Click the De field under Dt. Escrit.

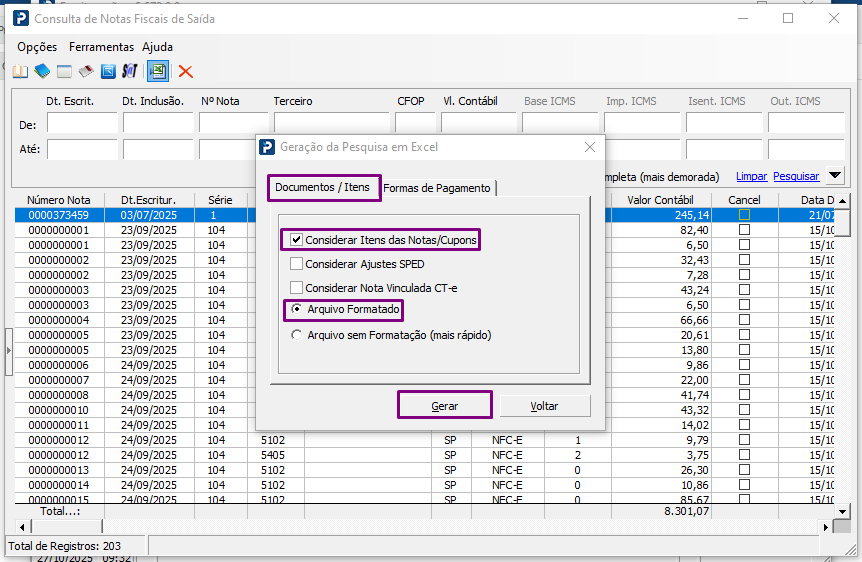click(82, 123)
